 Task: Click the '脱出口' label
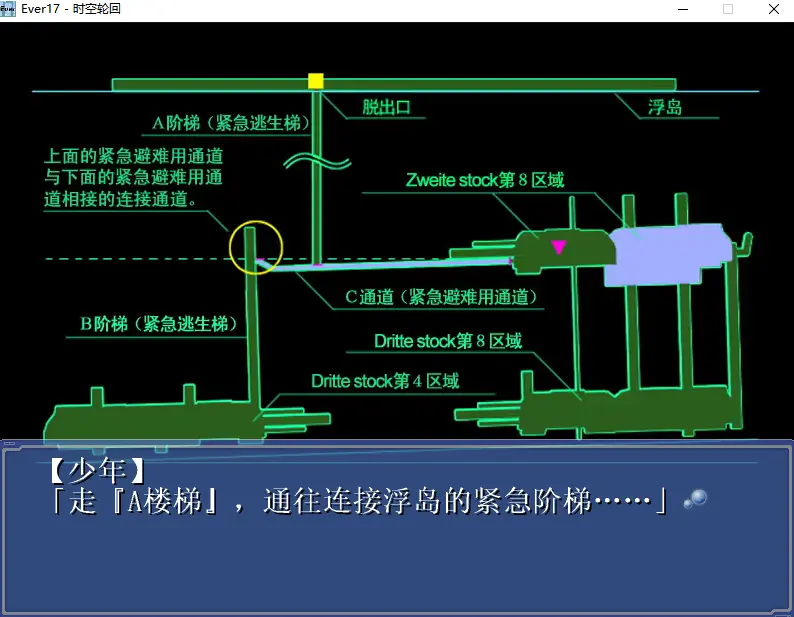(386, 107)
